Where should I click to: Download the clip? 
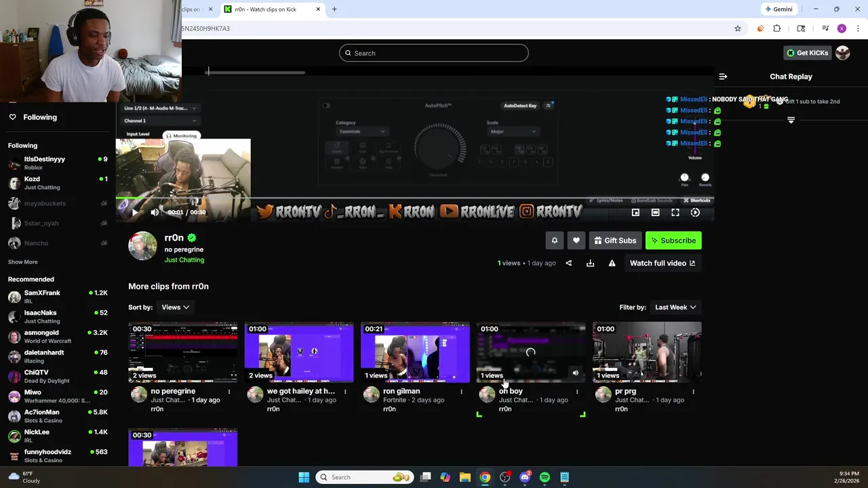point(591,263)
